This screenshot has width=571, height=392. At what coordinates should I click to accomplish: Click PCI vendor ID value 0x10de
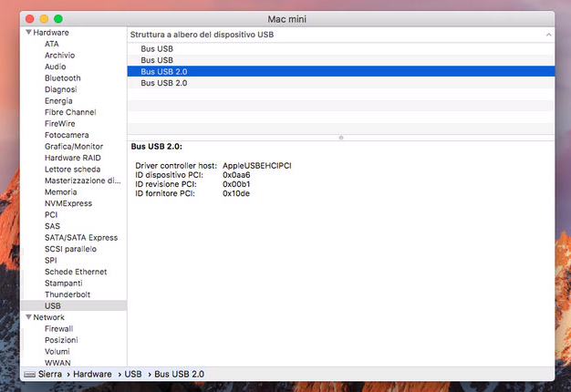(x=236, y=193)
